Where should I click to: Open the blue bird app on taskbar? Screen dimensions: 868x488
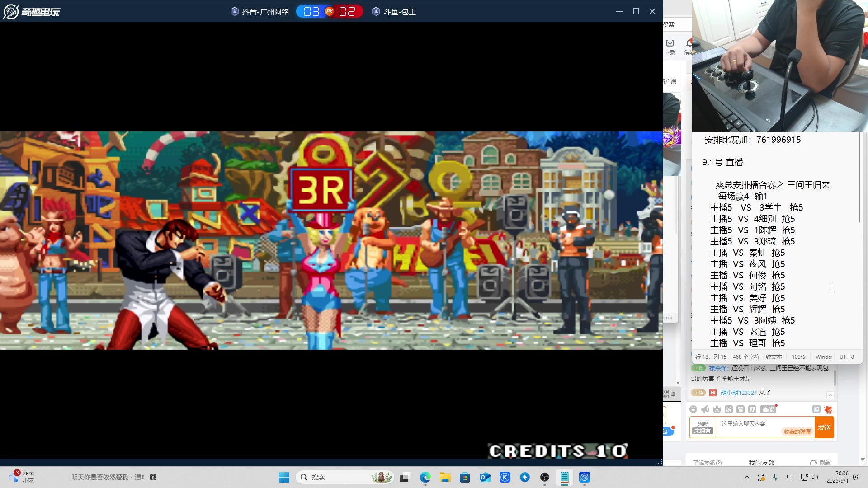tap(525, 477)
